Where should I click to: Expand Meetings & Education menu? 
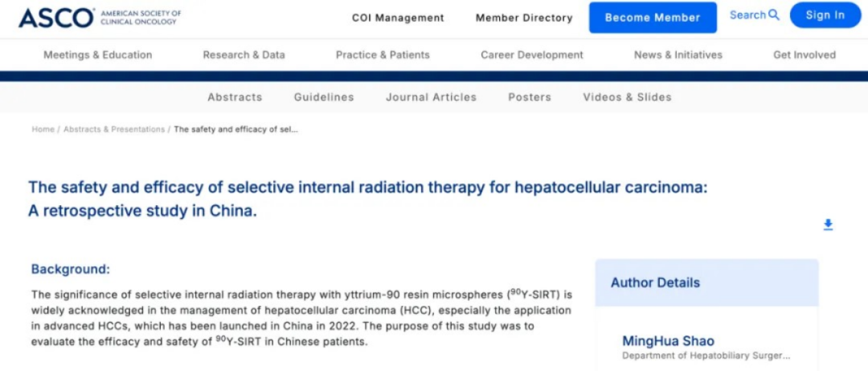click(97, 55)
